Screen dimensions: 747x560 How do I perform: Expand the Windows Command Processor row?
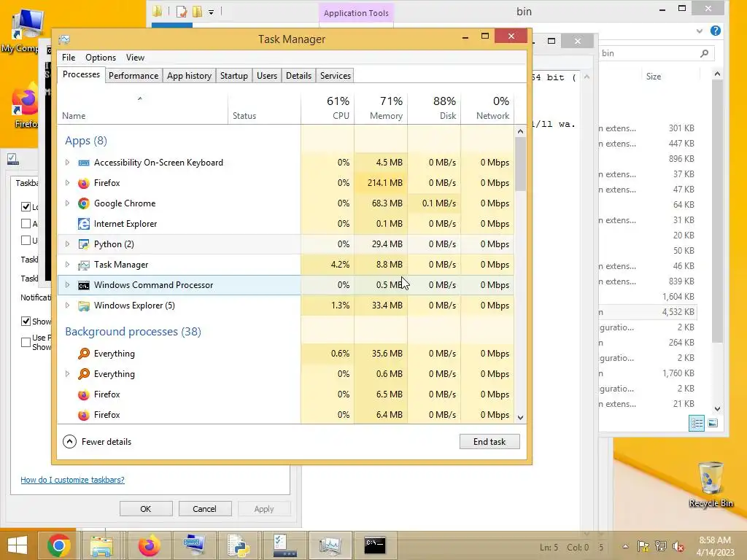[67, 285]
